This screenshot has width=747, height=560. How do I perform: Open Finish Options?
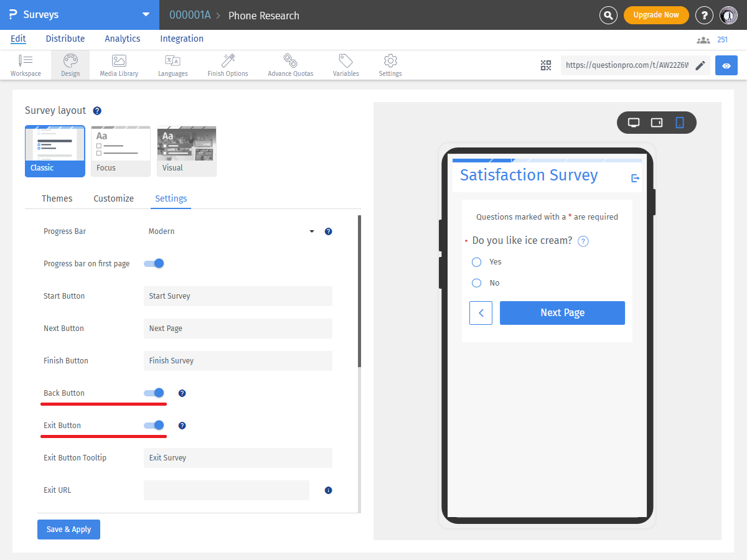pos(227,65)
